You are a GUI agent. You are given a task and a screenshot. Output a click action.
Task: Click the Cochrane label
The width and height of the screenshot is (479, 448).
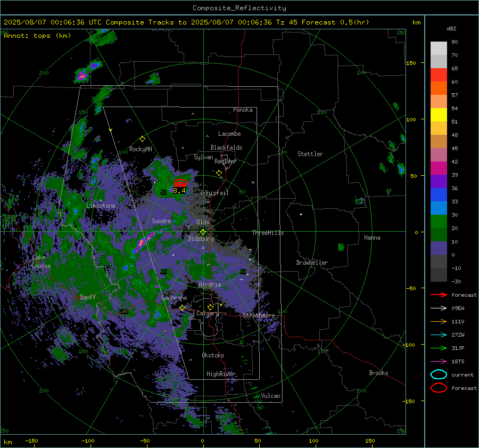coord(174,298)
